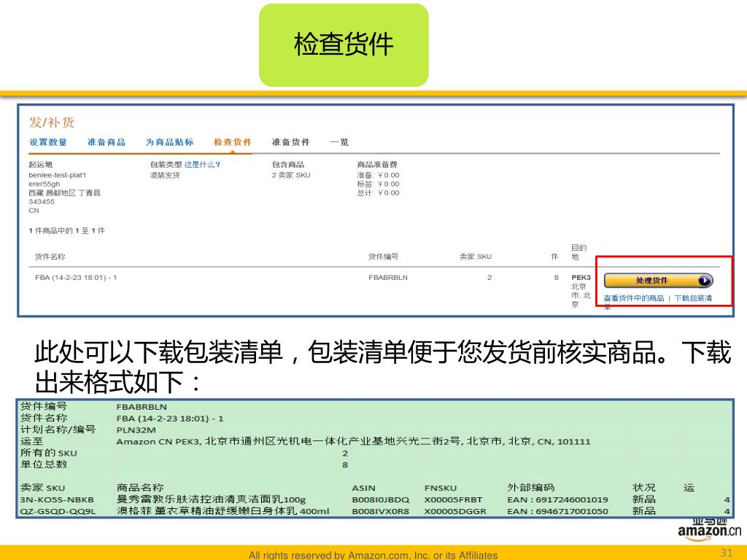This screenshot has width=747, height=560.
Task: Click shipment ID FBABRBLN in table
Action: [388, 277]
